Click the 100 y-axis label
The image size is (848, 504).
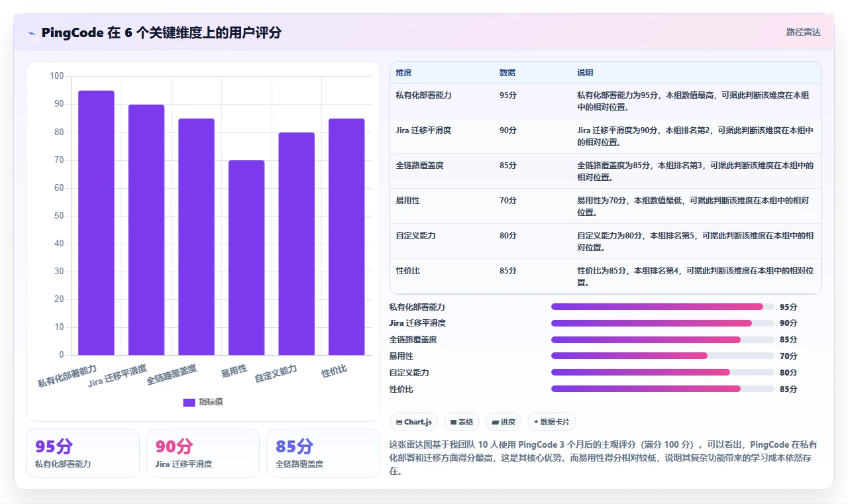[57, 76]
